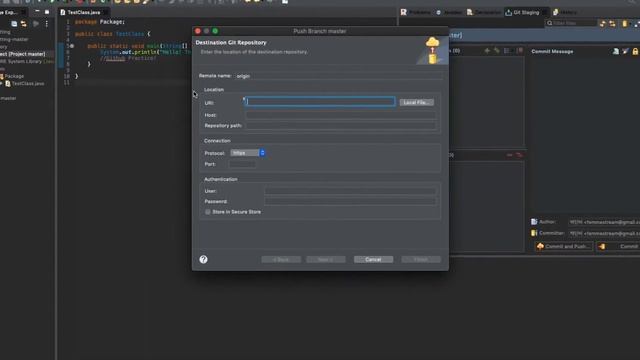Click the Commit Message text area

(x=585, y=135)
